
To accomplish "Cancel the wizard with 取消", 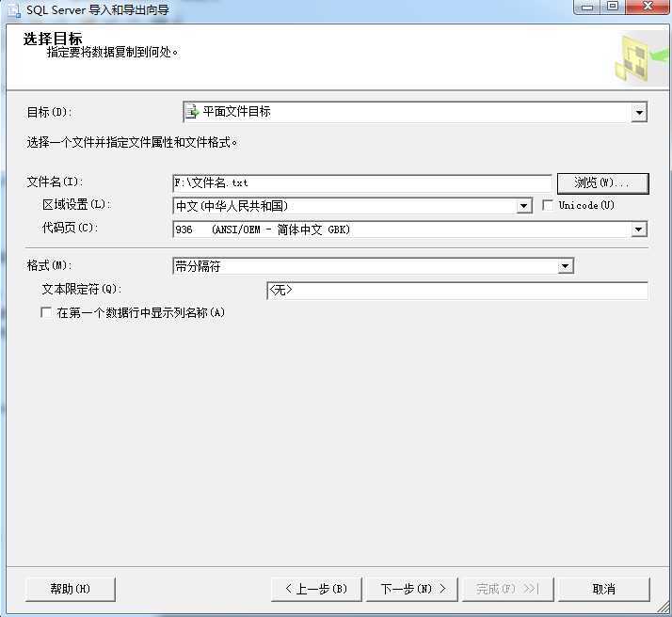I will (x=603, y=589).
